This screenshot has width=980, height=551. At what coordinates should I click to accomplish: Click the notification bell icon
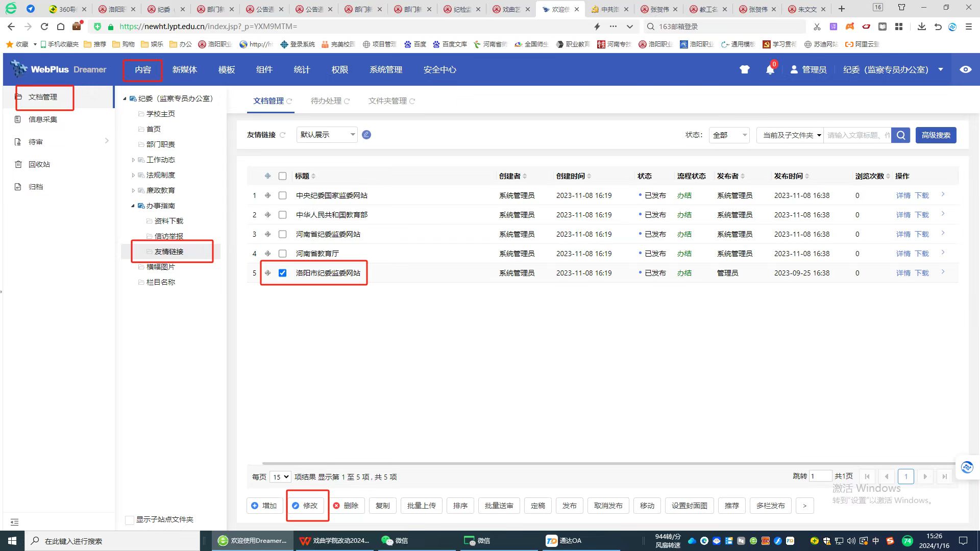click(770, 70)
